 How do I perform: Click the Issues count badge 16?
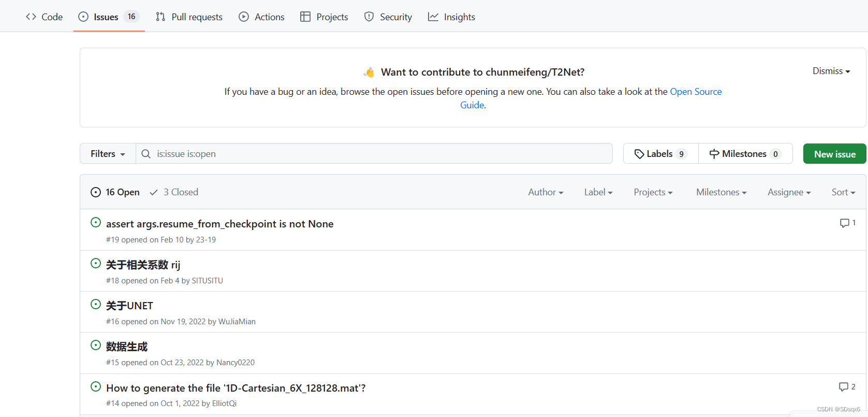(131, 17)
